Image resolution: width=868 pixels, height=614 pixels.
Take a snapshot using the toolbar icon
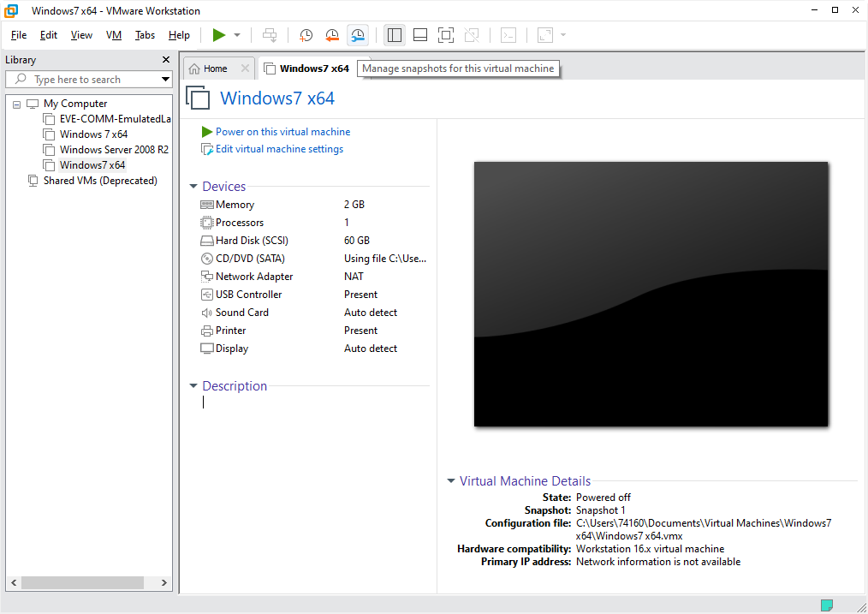coord(306,35)
